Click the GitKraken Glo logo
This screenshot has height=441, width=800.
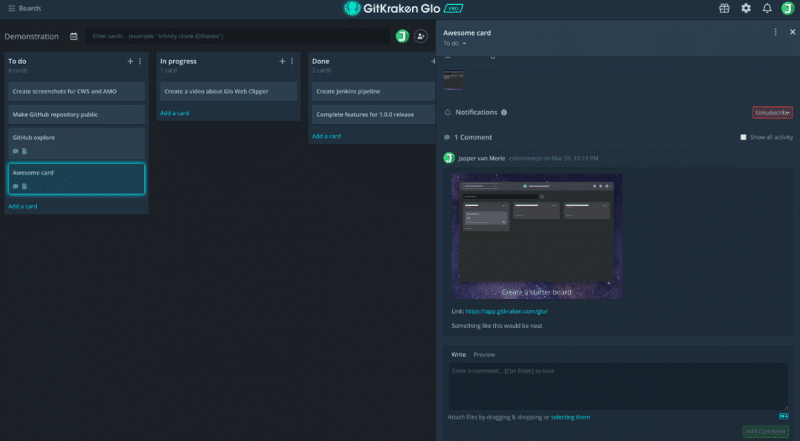pos(392,8)
